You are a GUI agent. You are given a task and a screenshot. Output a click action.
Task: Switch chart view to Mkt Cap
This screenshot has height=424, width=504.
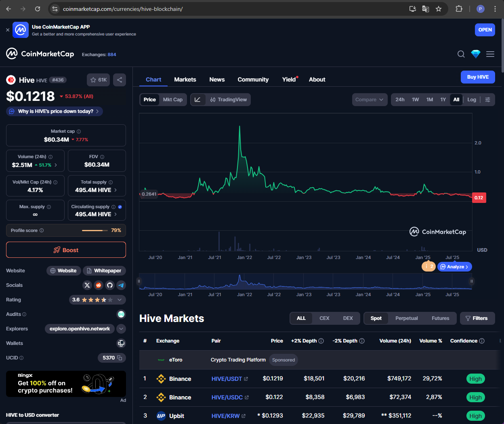click(172, 100)
